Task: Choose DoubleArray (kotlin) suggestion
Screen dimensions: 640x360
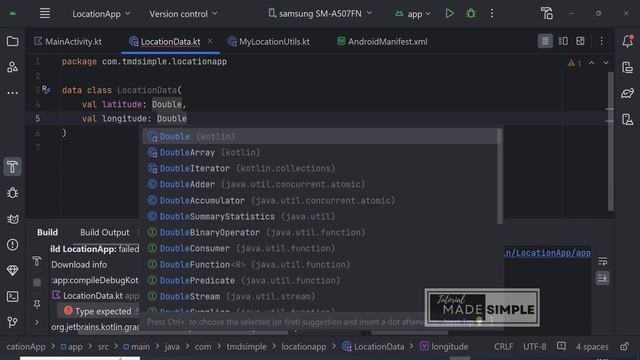Action: [320, 152]
